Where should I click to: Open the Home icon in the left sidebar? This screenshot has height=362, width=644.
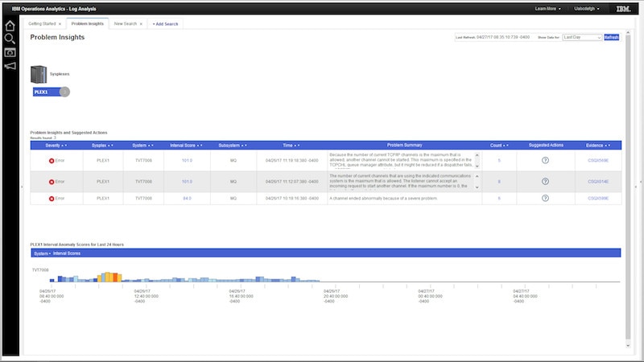pos(10,26)
